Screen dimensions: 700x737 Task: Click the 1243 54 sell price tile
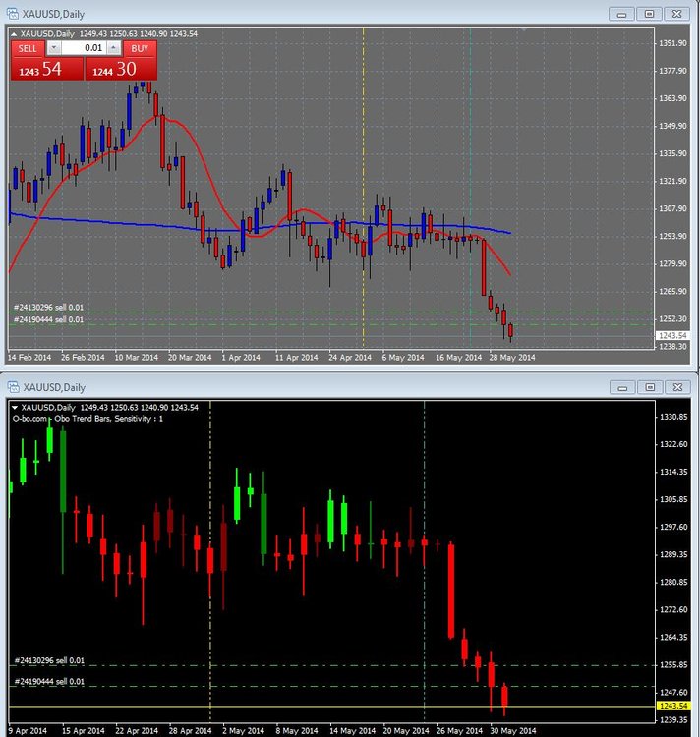[x=47, y=69]
